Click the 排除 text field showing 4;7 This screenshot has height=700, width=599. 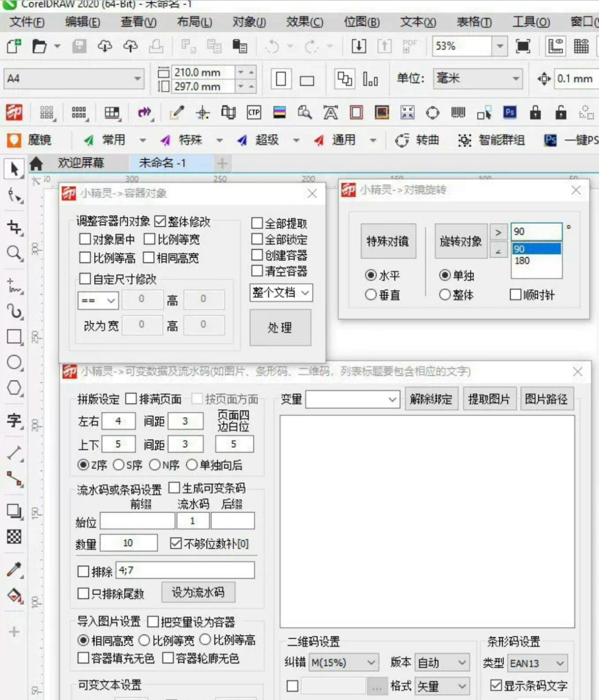(x=185, y=571)
